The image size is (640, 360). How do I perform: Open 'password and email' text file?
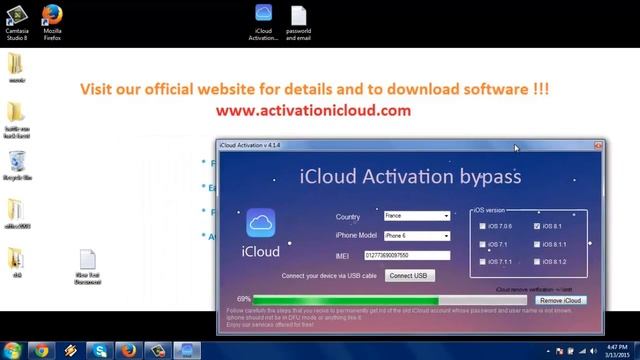point(298,22)
